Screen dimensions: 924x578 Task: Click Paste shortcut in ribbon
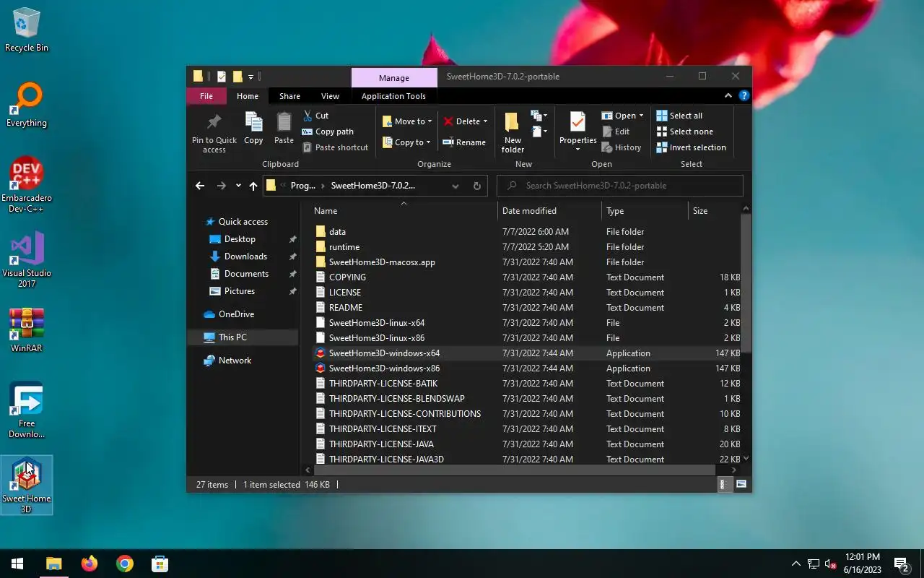coord(335,147)
